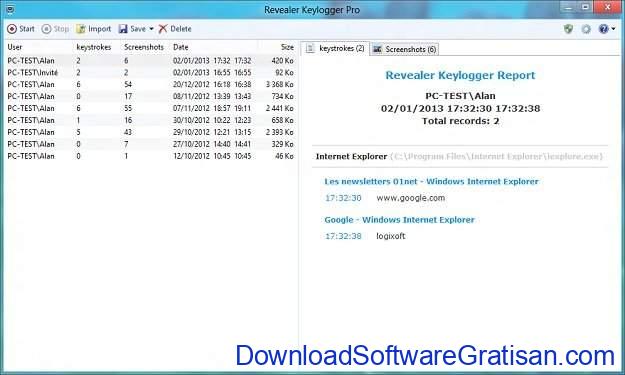Click the 55 screenshots count cell
Image resolution: width=625 pixels, height=375 pixels.
click(x=128, y=108)
